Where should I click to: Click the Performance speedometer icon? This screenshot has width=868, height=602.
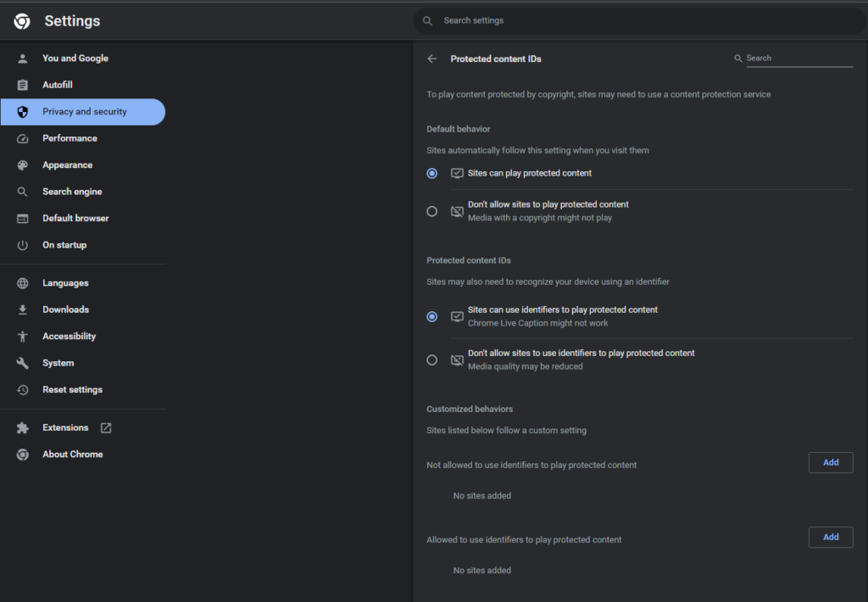24,137
